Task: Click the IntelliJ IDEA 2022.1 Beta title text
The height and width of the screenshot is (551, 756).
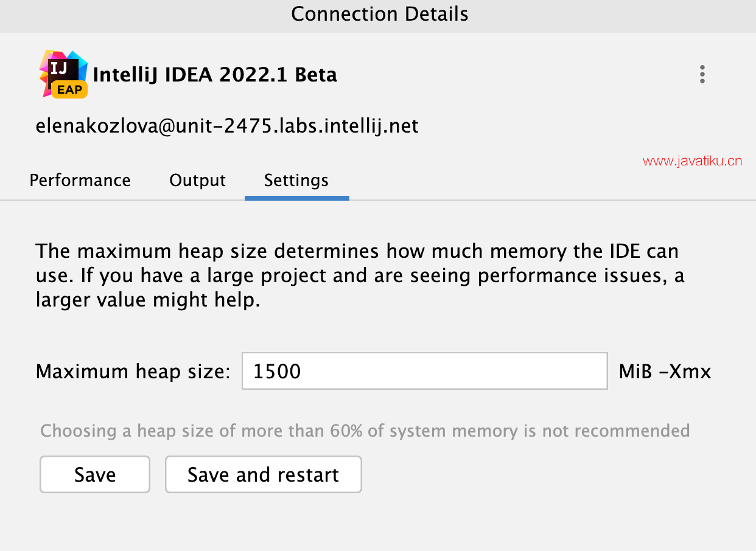Action: pos(215,75)
